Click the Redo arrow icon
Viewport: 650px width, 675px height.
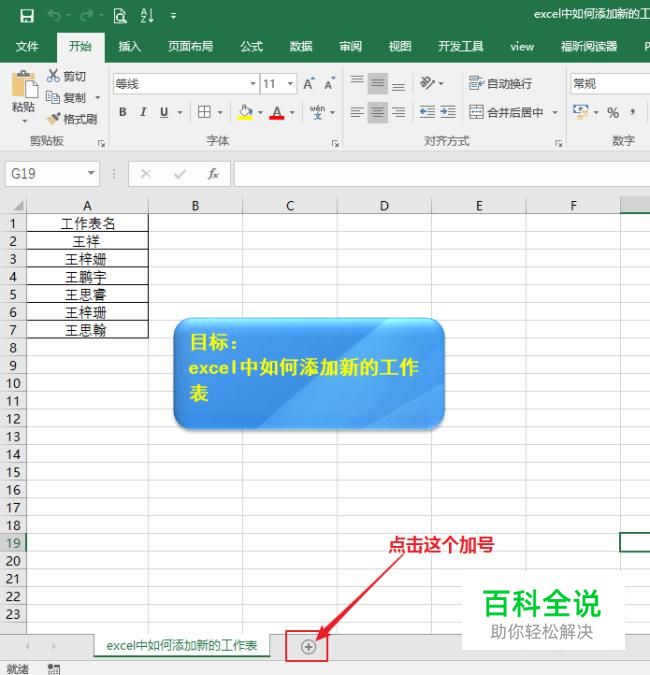pos(87,16)
